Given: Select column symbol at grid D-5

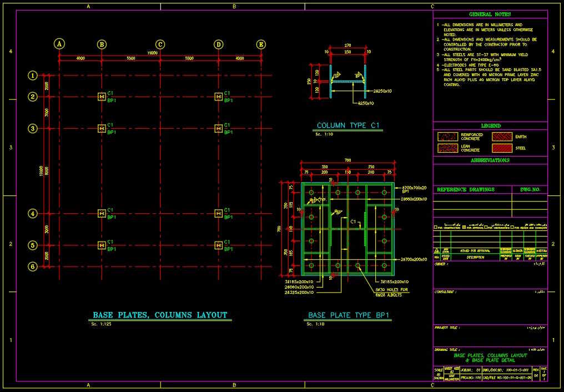Looking at the screenshot, I should pos(219,245).
